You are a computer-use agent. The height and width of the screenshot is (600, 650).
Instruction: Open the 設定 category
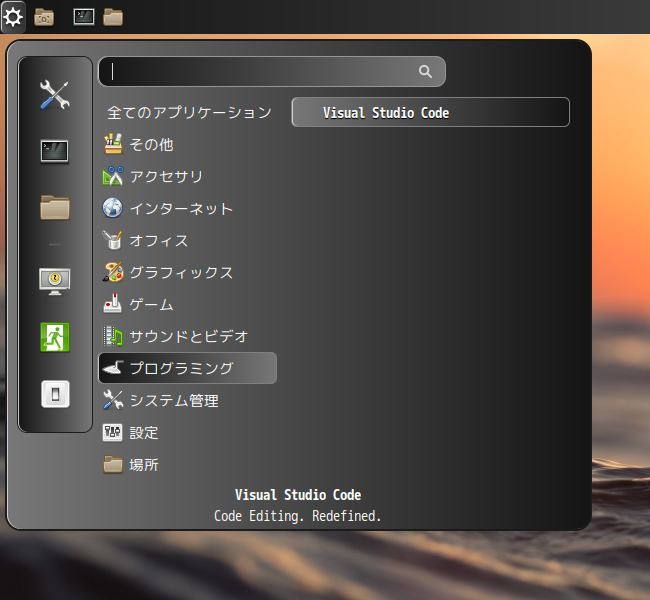[188, 432]
